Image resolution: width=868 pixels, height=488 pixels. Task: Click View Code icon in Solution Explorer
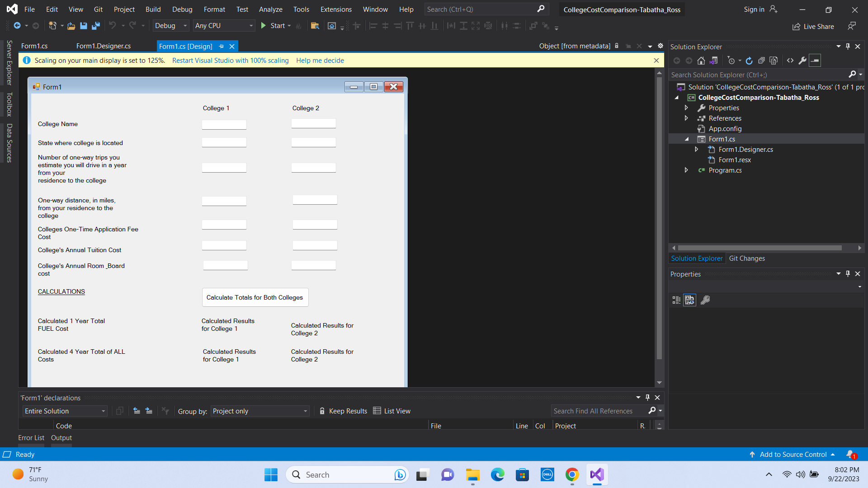click(x=790, y=61)
